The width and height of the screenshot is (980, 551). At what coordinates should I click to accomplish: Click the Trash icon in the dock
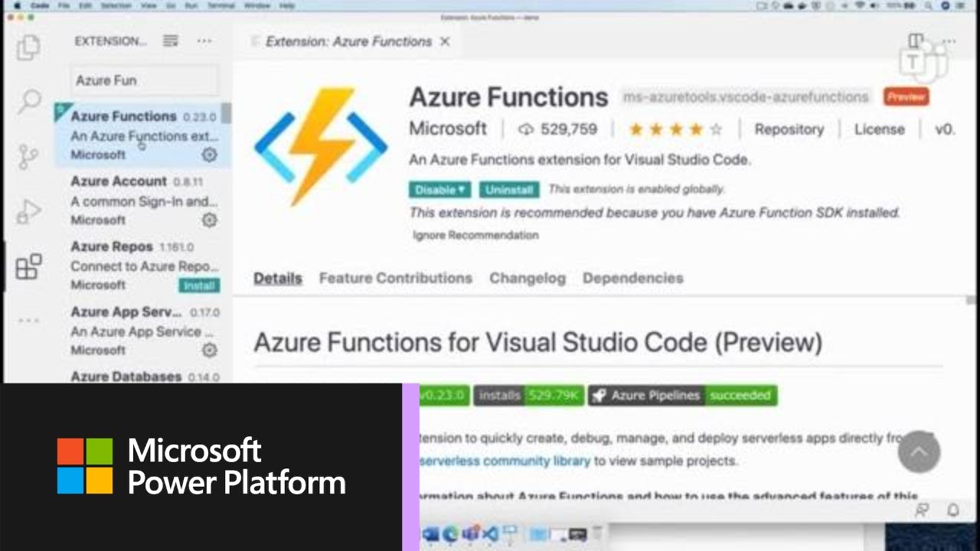point(598,533)
